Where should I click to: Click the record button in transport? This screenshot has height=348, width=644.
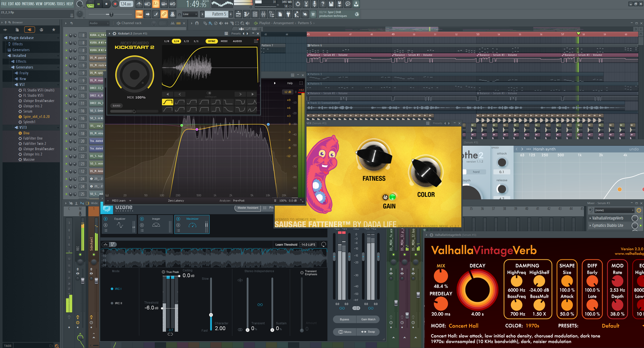coord(115,4)
